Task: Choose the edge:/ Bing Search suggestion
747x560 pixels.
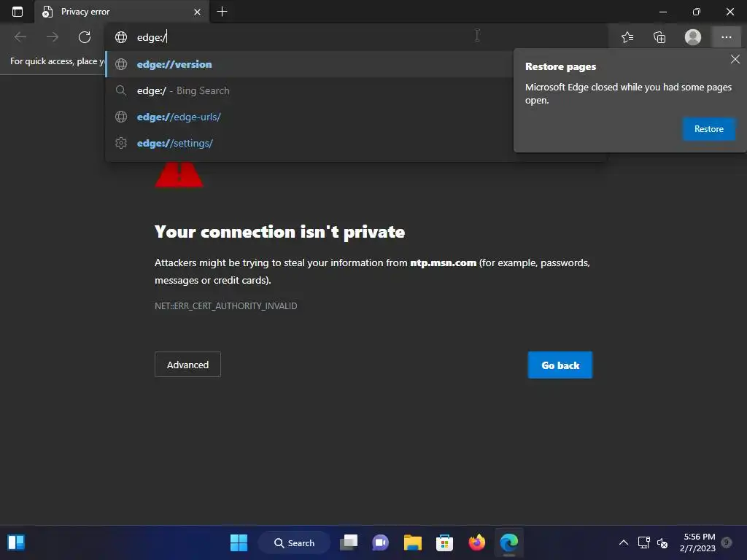Action: (x=309, y=90)
